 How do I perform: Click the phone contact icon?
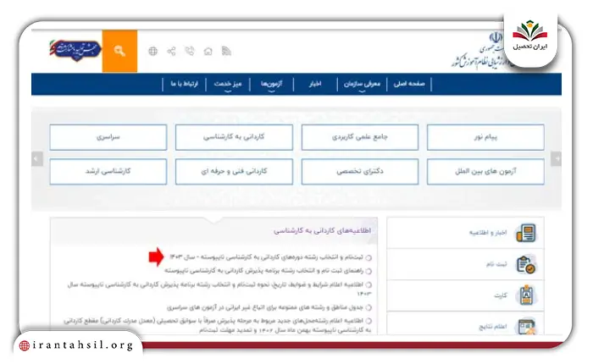point(190,51)
